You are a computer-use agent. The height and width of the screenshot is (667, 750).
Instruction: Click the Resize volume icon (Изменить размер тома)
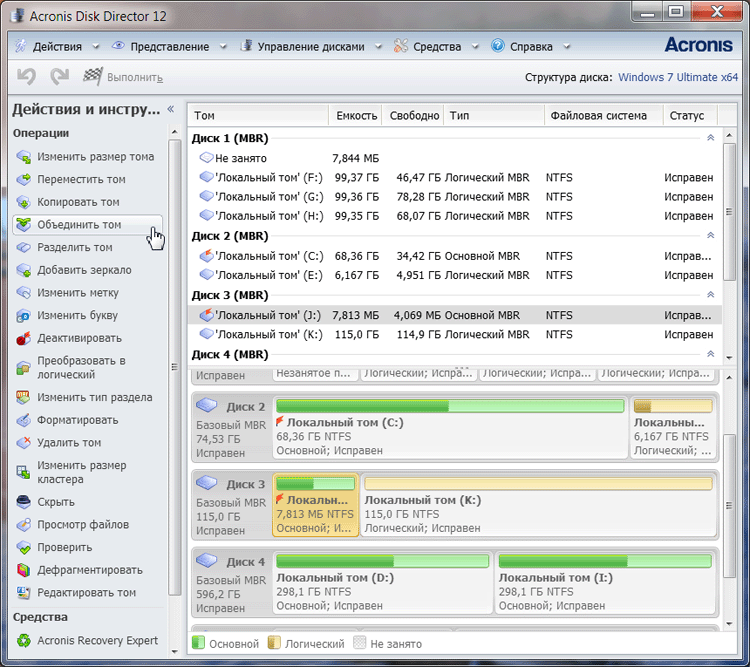[x=23, y=157]
